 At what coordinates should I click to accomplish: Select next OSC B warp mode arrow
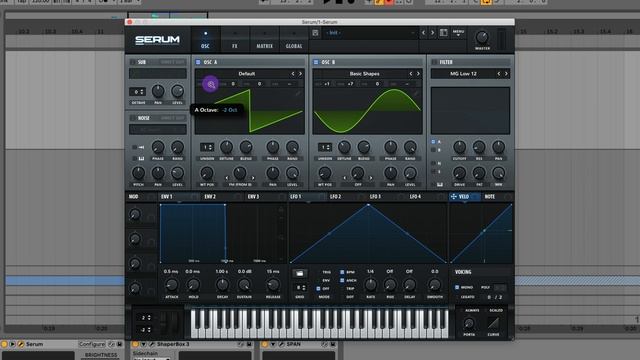371,178
